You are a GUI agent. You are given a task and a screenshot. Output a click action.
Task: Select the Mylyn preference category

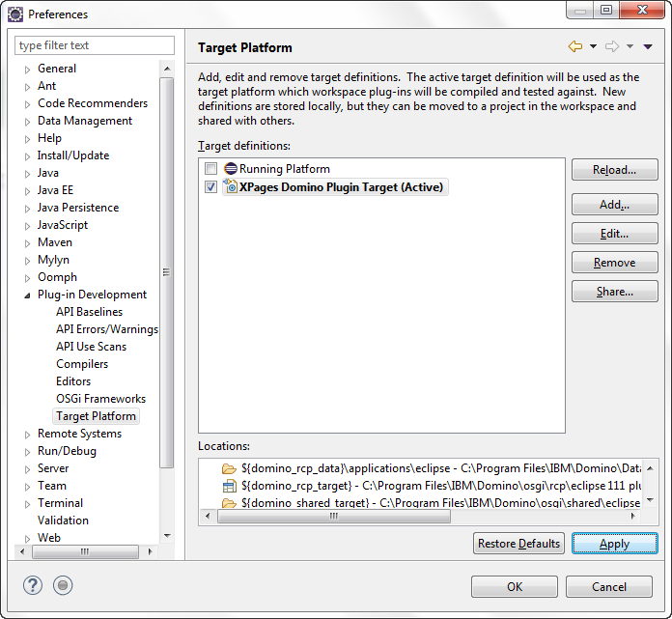coord(53,260)
